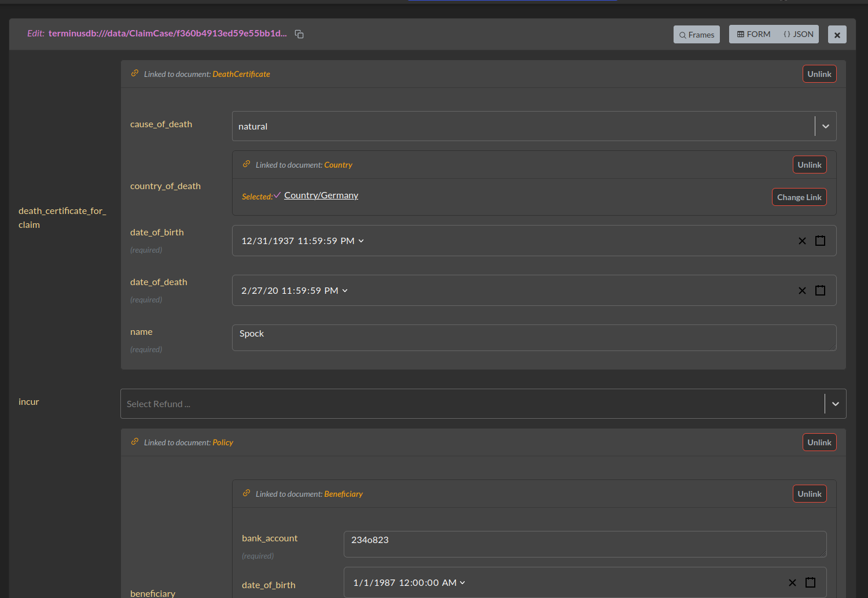Clear the date_of_death value
This screenshot has width=868, height=598.
tap(802, 291)
